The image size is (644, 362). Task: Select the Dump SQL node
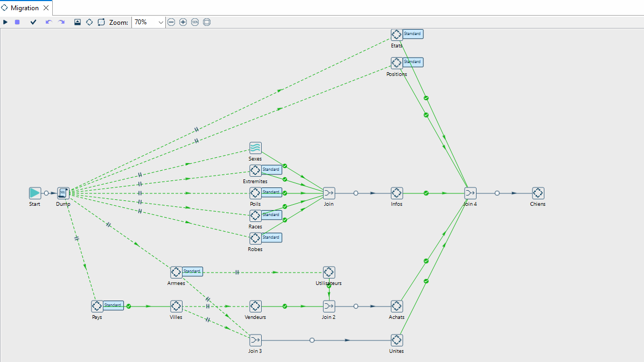point(64,193)
